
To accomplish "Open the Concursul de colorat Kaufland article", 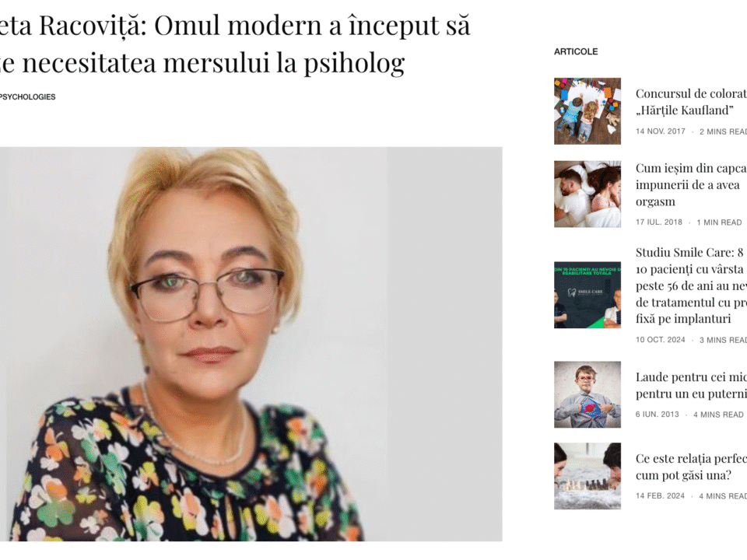I will [x=691, y=102].
